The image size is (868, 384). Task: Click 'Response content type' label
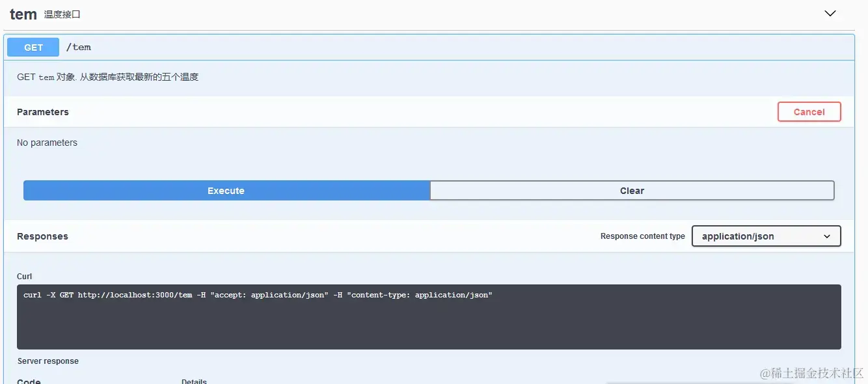(x=643, y=236)
